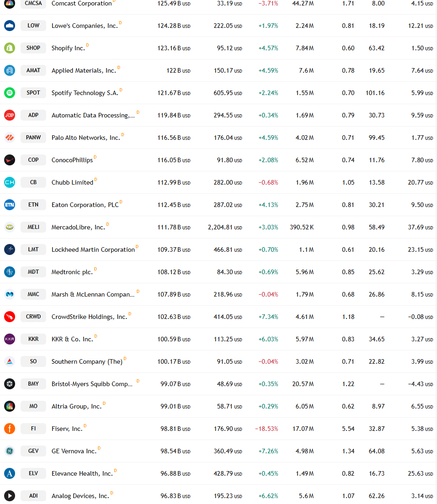Click the ConocoPhillips logo icon
437x504 pixels.
[x=10, y=160]
